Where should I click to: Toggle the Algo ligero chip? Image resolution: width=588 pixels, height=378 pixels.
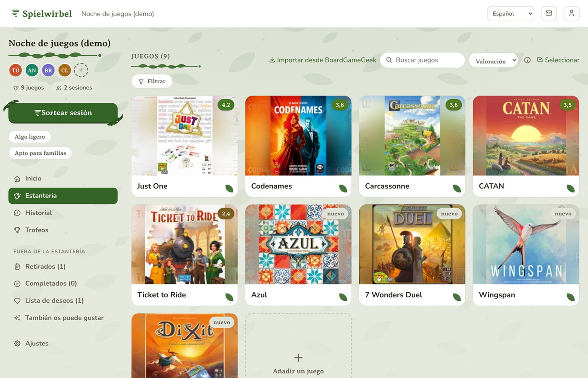(30, 137)
